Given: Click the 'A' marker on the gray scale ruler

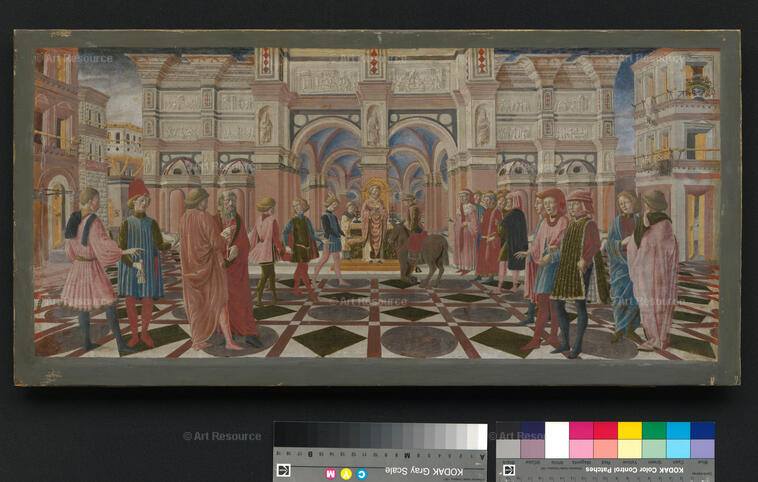Looking at the screenshot, I should click(x=481, y=456).
